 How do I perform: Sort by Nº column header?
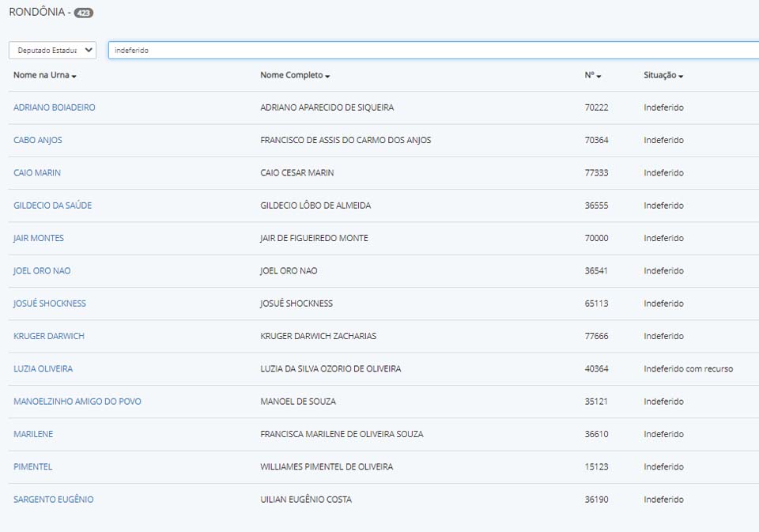pos(592,75)
